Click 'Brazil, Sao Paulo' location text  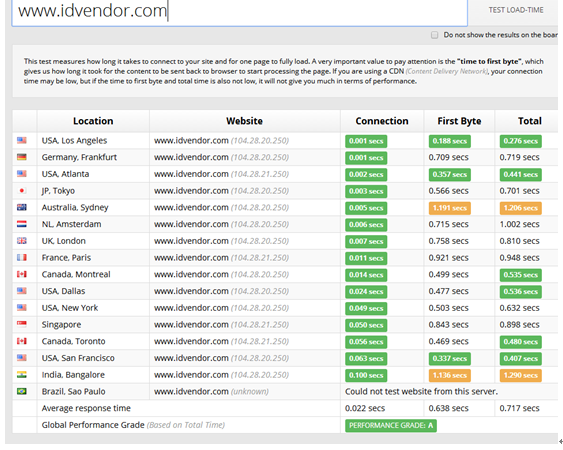tap(74, 391)
